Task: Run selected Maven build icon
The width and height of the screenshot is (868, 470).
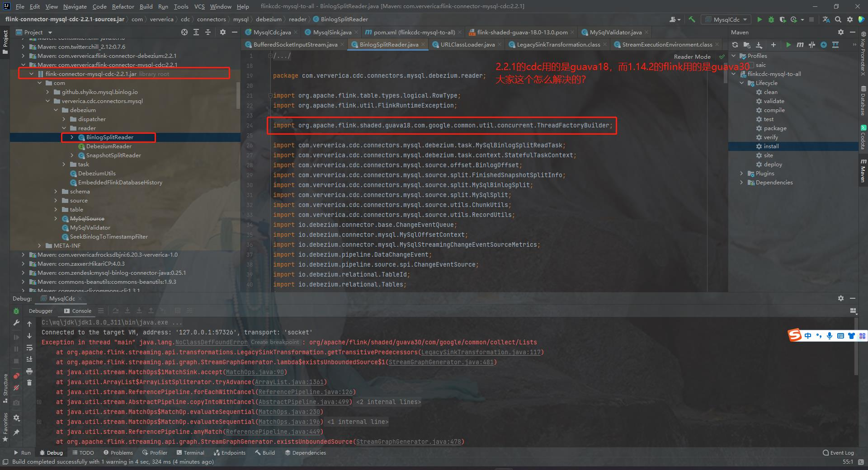Action: pos(788,45)
